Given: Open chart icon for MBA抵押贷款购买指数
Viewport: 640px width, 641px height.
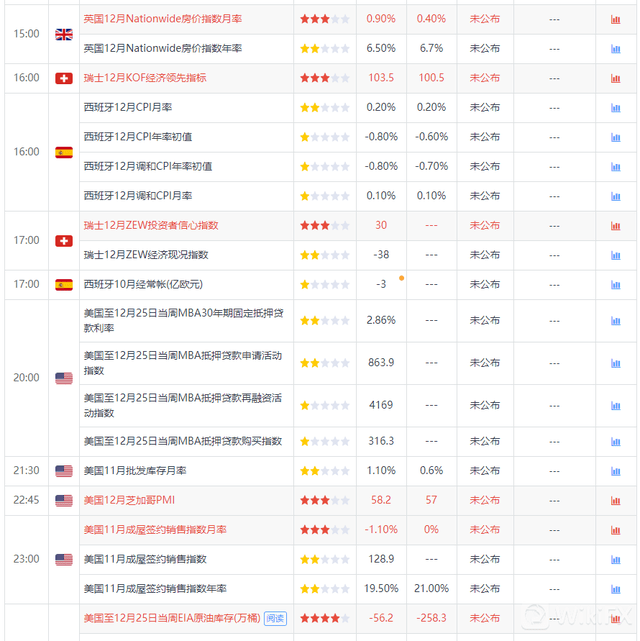Looking at the screenshot, I should pos(615,442).
